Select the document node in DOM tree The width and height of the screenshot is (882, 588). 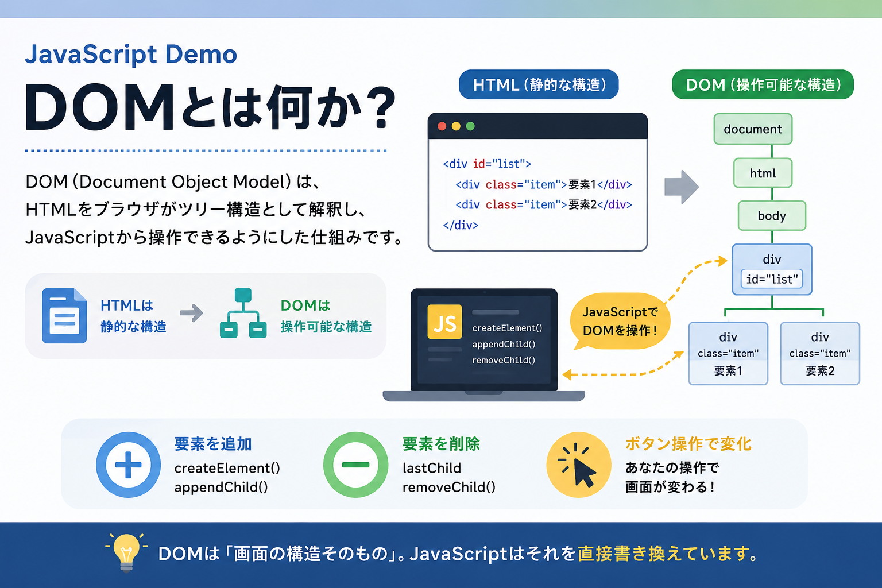click(753, 129)
